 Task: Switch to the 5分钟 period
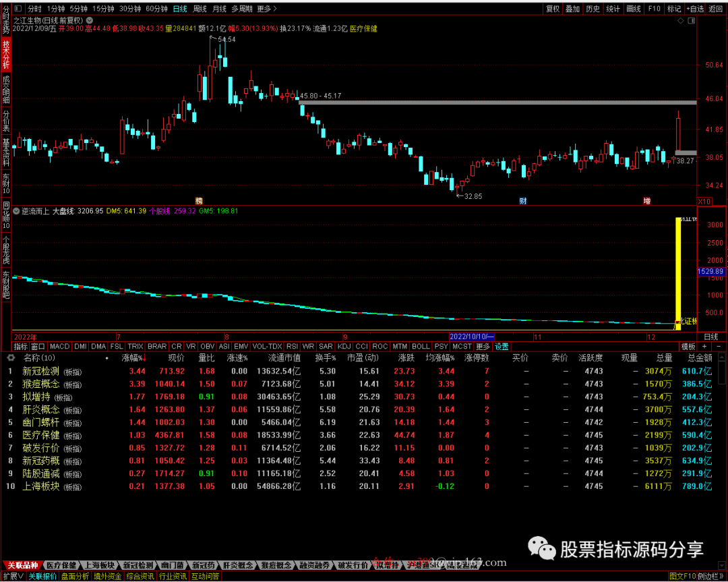pos(78,9)
